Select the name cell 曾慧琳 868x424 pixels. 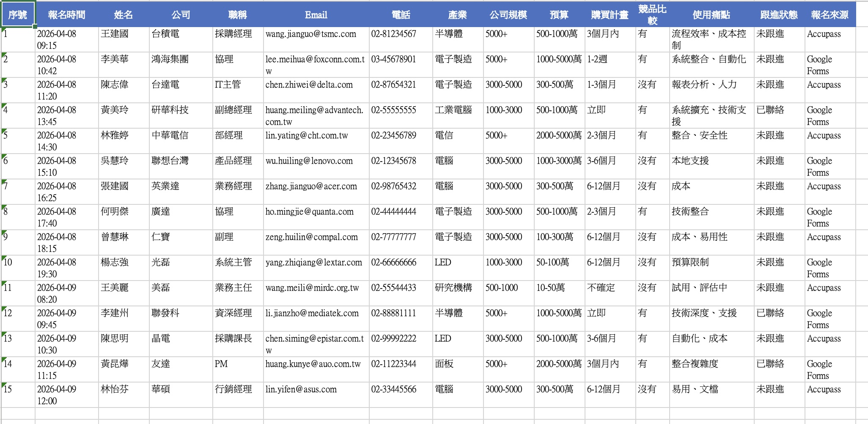point(124,243)
